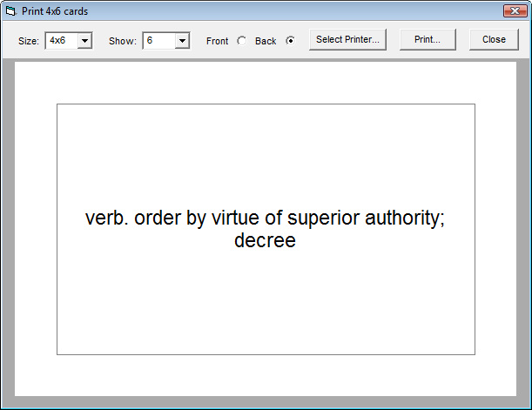Open the Size dropdown arrow
Image resolution: width=532 pixels, height=410 pixels.
coord(84,41)
